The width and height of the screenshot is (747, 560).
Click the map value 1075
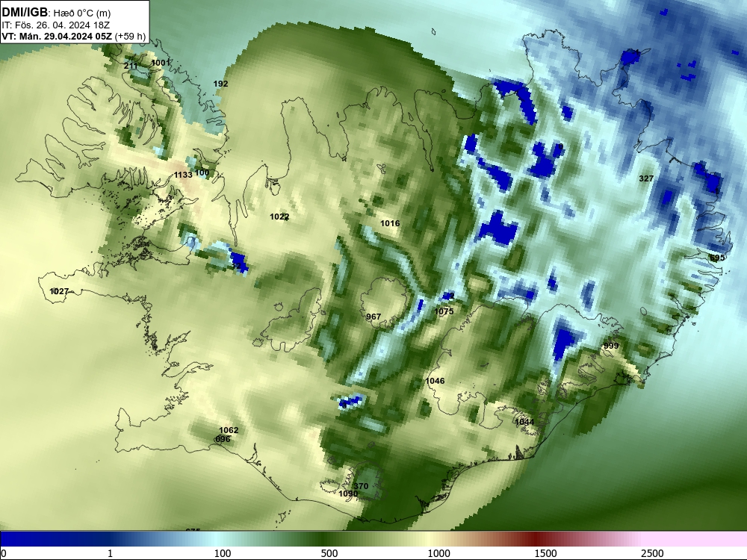click(444, 311)
